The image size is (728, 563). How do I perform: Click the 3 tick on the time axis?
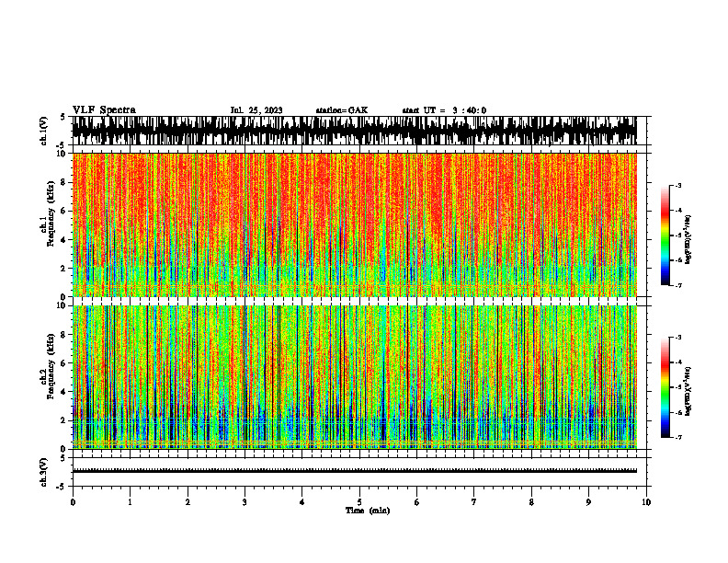[245, 502]
